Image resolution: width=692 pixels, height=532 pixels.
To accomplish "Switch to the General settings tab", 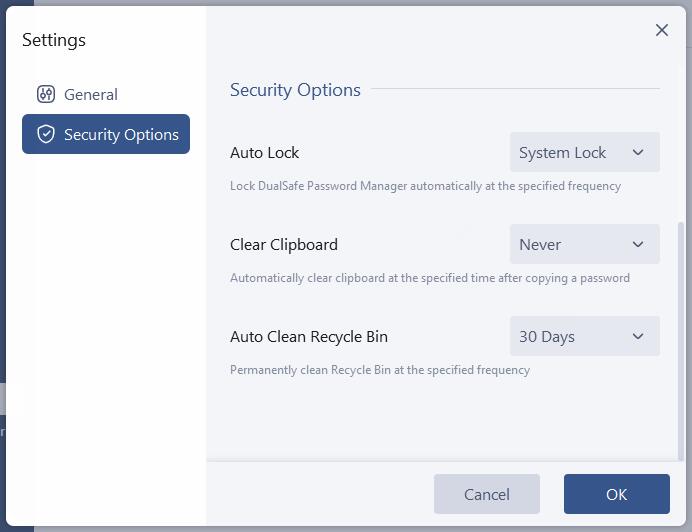I will point(91,95).
